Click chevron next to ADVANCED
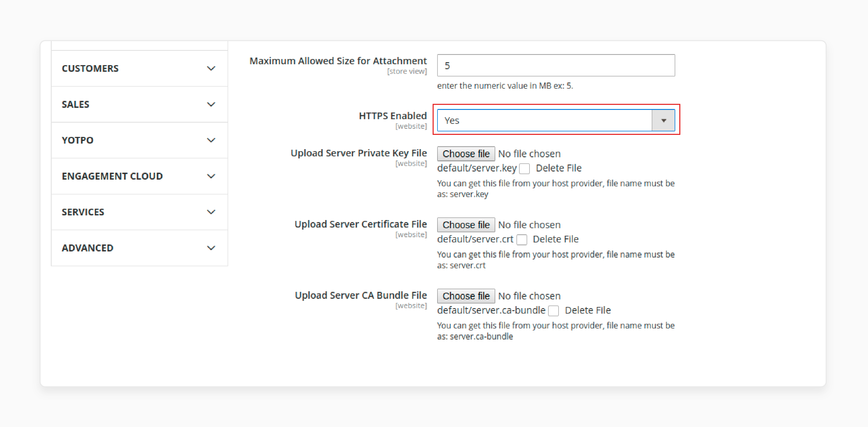868x427 pixels. (212, 247)
